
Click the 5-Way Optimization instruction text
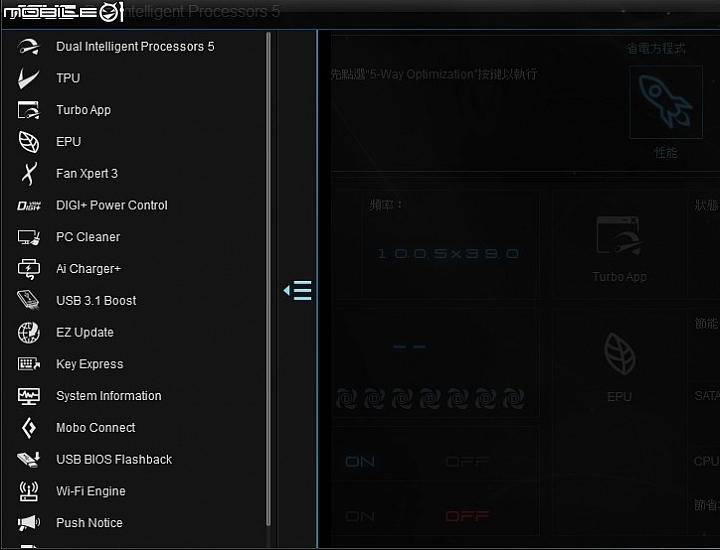pyautogui.click(x=434, y=74)
